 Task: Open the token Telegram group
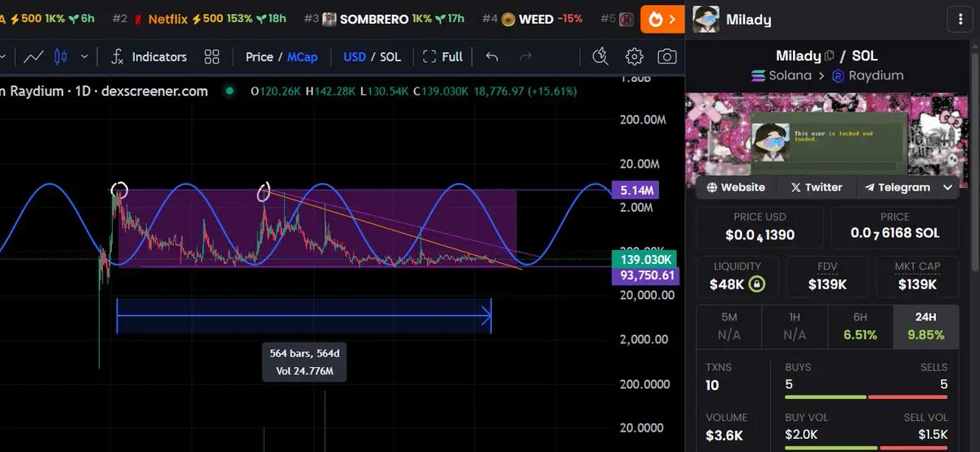(898, 187)
